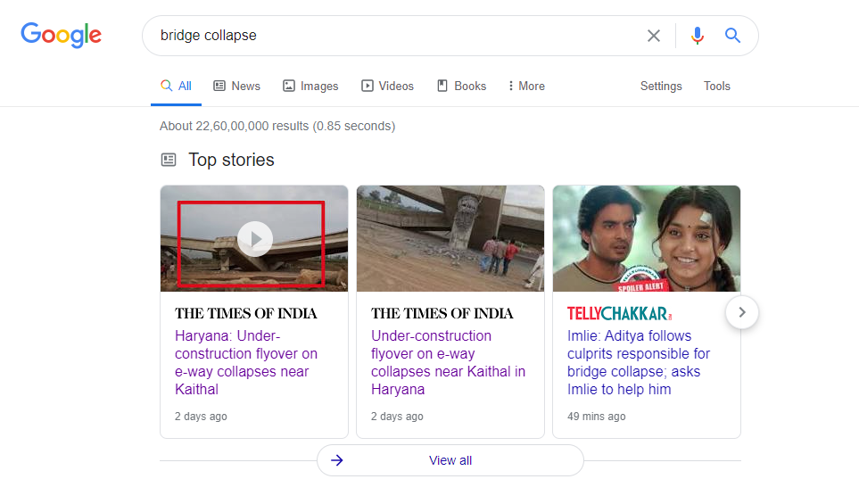The image size is (859, 504).
Task: Open 'Under-construction flyover on e-way' second headline
Action: click(448, 362)
